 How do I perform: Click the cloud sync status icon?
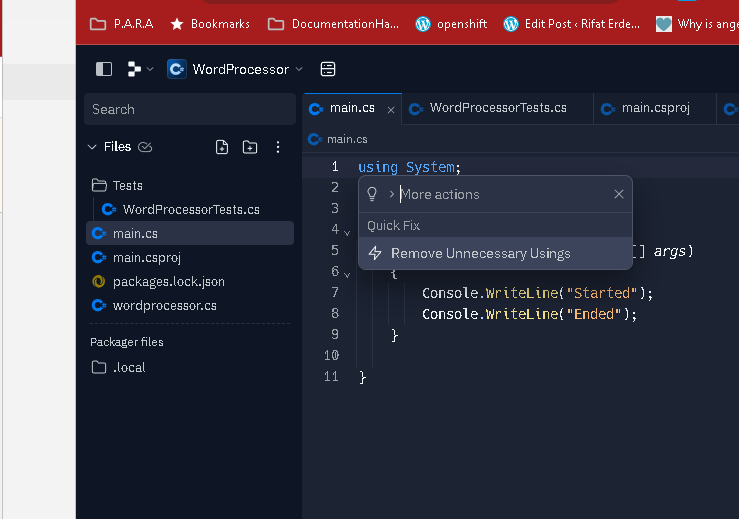point(145,147)
